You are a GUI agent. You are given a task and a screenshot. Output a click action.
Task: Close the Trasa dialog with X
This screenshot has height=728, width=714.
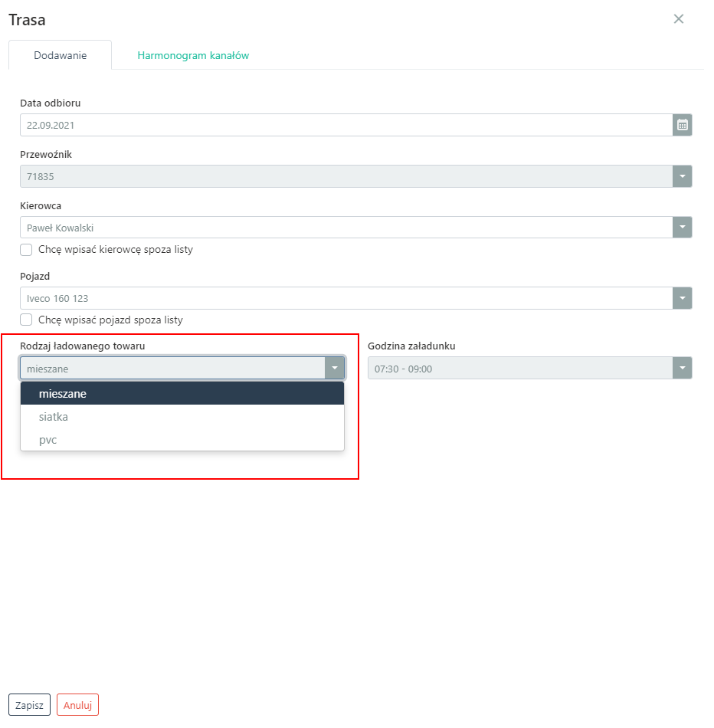[x=678, y=19]
